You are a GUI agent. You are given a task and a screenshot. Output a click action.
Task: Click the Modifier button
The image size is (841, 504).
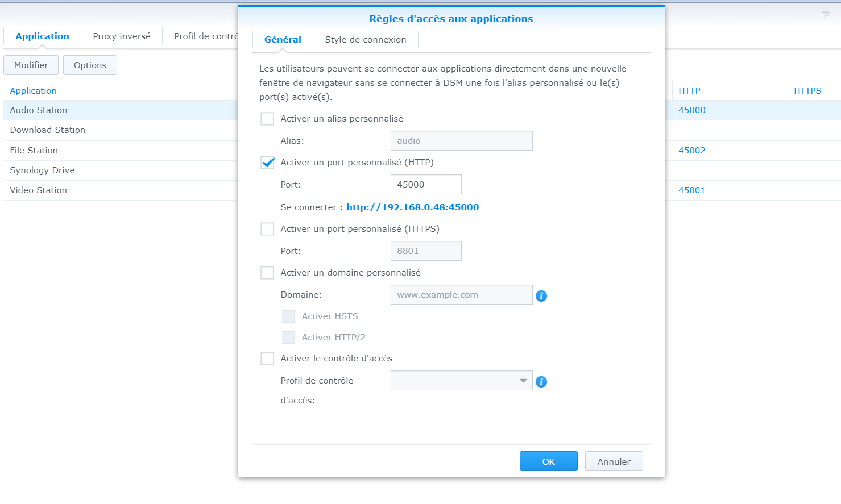point(31,65)
